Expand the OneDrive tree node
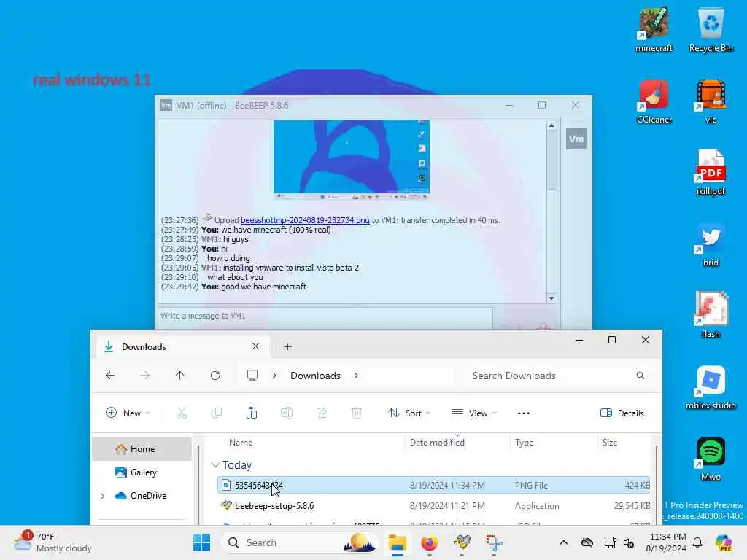The image size is (747, 560). (x=102, y=496)
